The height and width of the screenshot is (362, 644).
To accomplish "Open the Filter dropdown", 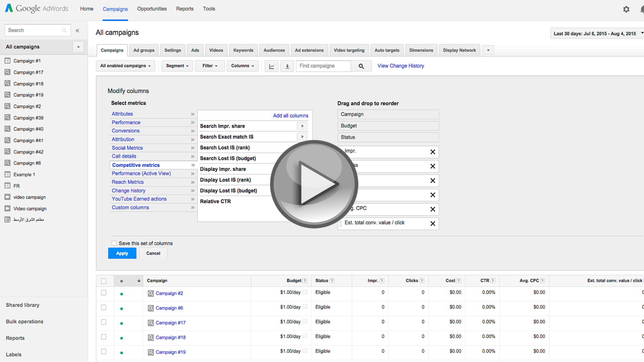I will 210,66.
